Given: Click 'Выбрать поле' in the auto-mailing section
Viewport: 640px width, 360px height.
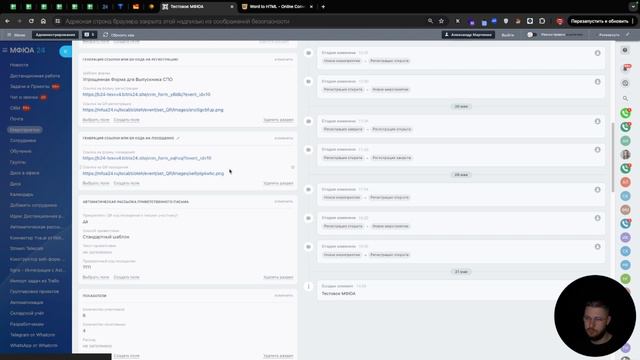Looking at the screenshot, I should pos(96,277).
